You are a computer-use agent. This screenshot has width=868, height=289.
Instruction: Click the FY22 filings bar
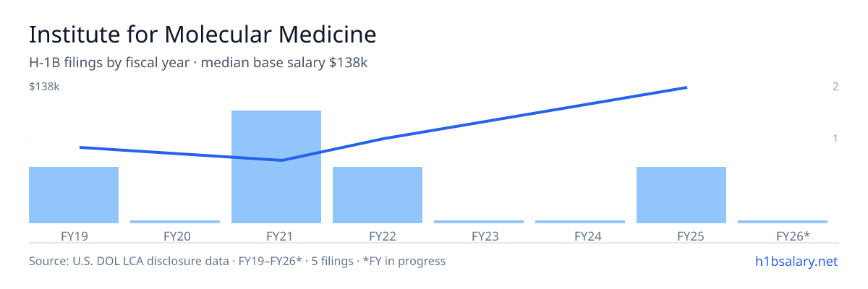[378, 195]
